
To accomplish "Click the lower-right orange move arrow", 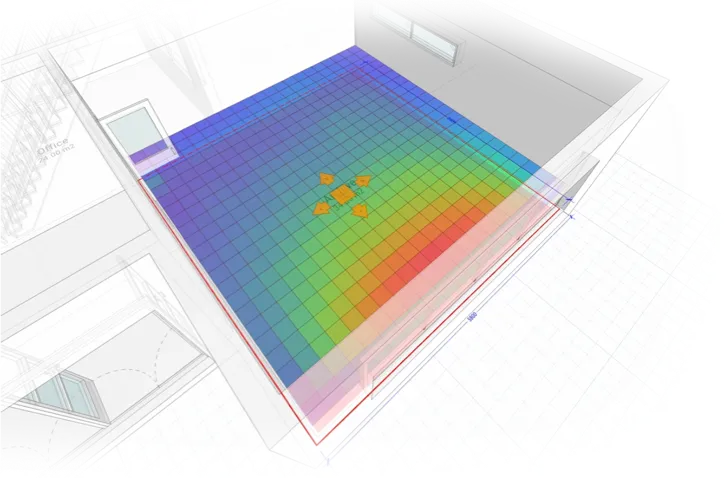I will (x=360, y=211).
